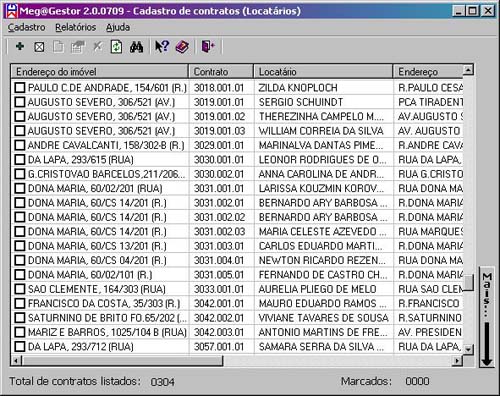
Task: Select checkbox for contract 3057.001.01
Action: [x=20, y=347]
